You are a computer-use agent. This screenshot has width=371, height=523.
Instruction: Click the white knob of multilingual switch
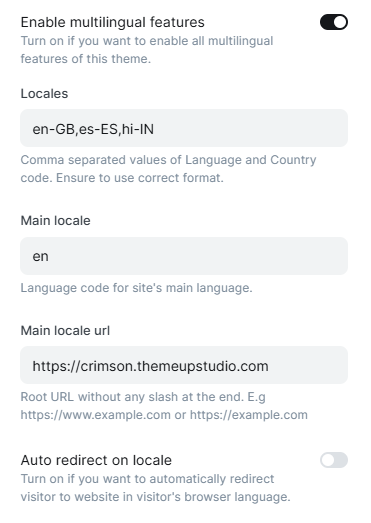pyautogui.click(x=340, y=22)
